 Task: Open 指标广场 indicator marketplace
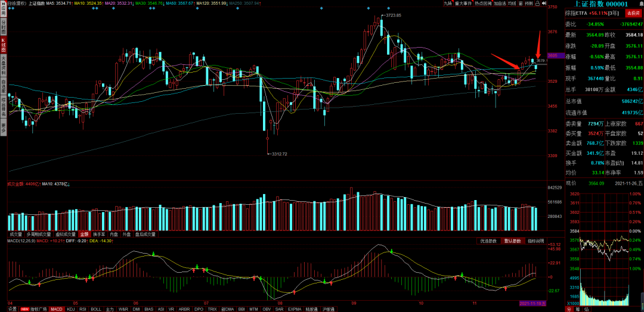33,308
